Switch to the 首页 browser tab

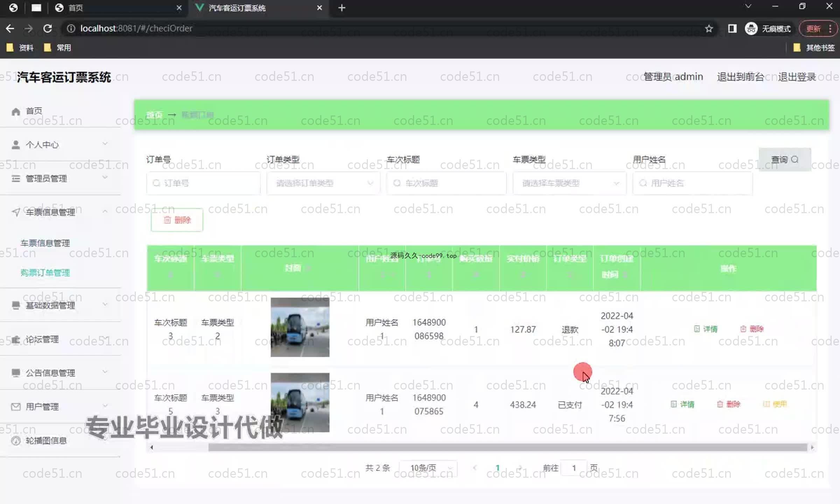coord(118,8)
